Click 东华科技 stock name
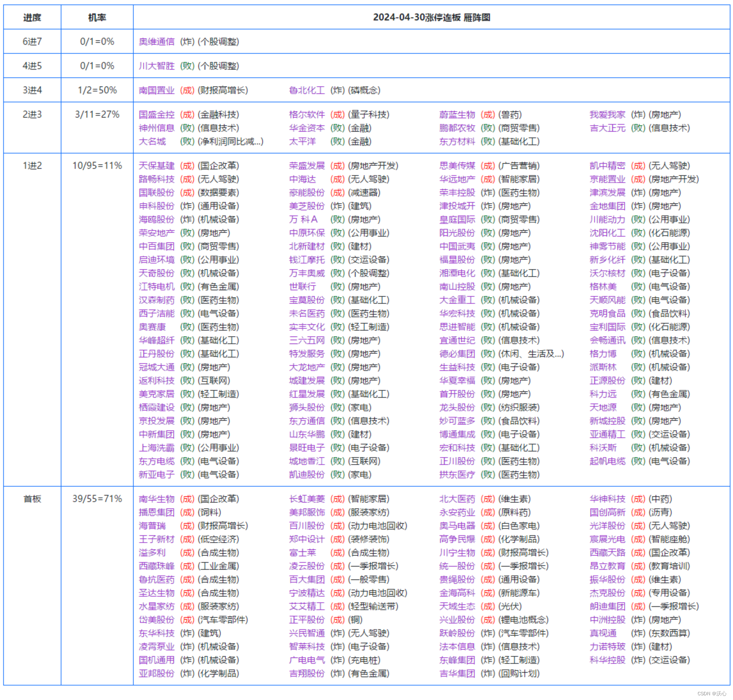The image size is (733, 700). [156, 633]
